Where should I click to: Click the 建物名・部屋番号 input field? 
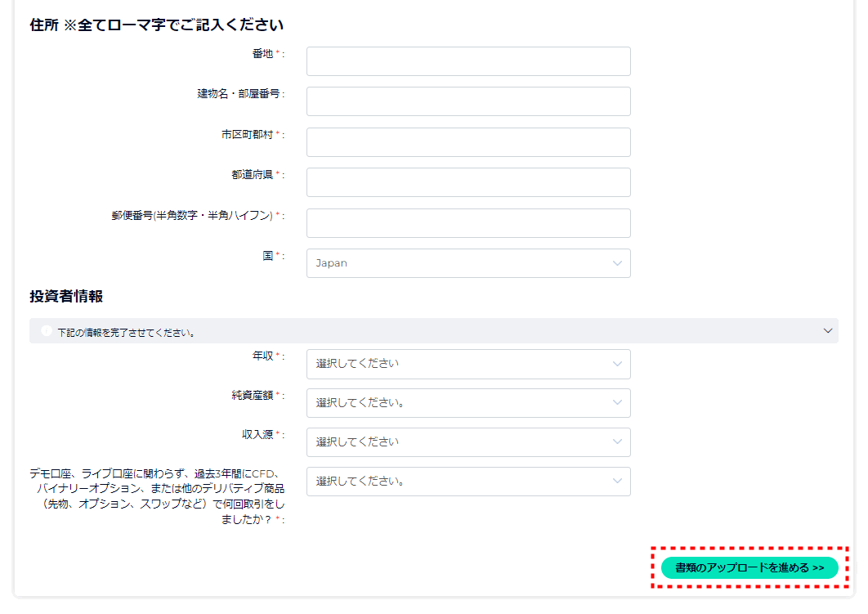click(468, 101)
